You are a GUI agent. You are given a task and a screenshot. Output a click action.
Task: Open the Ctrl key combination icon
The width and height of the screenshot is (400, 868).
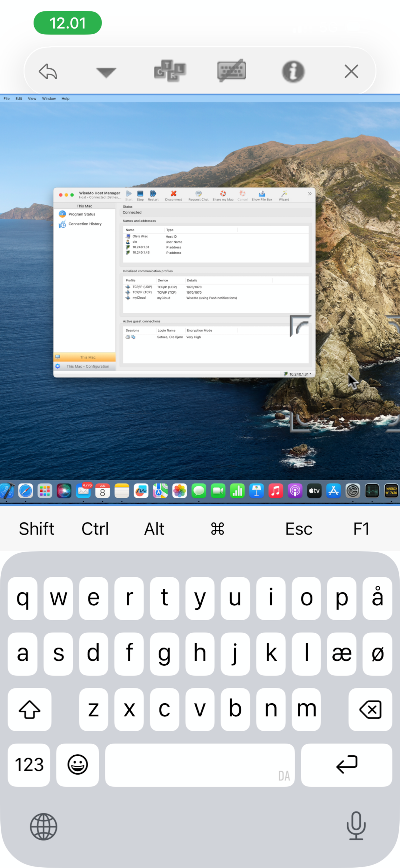170,71
